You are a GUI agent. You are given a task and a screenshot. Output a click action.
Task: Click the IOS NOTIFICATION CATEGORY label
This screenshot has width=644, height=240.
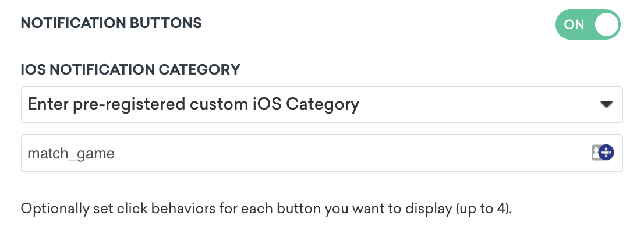click(x=130, y=70)
